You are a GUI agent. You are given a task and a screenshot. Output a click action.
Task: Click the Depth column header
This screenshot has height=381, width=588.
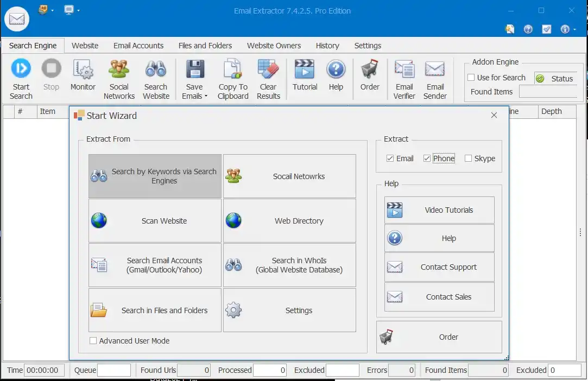(557, 111)
